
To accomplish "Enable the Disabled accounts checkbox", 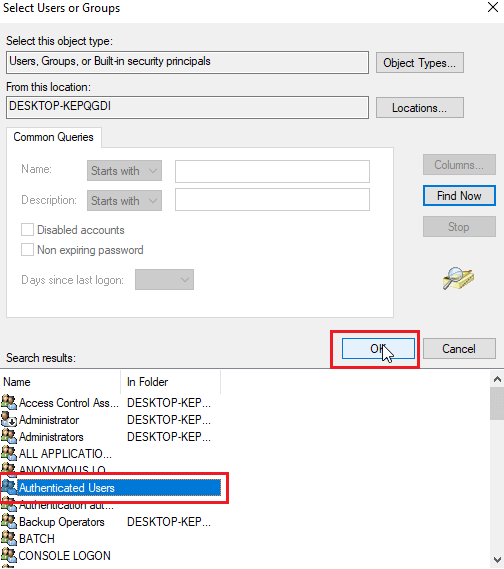I will click(27, 230).
